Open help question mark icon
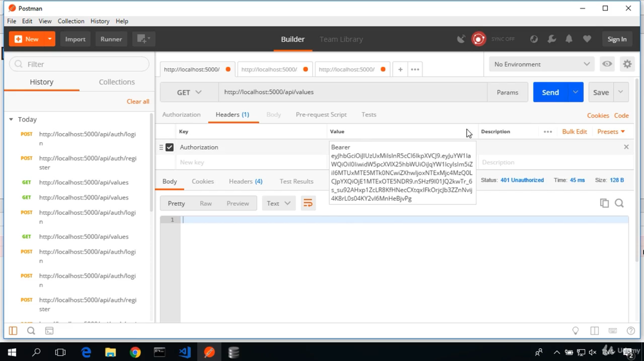 tap(631, 331)
